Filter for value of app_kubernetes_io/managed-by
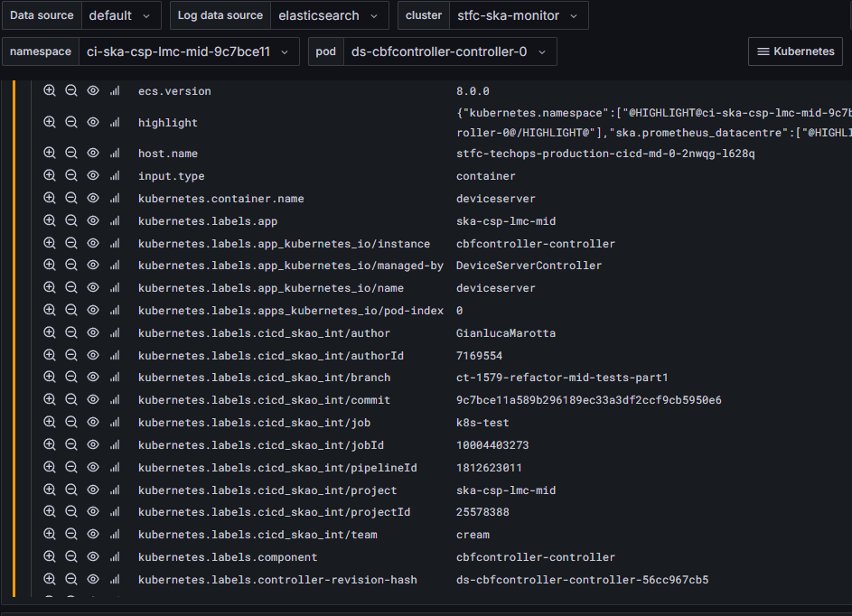The image size is (852, 616). pos(50,265)
